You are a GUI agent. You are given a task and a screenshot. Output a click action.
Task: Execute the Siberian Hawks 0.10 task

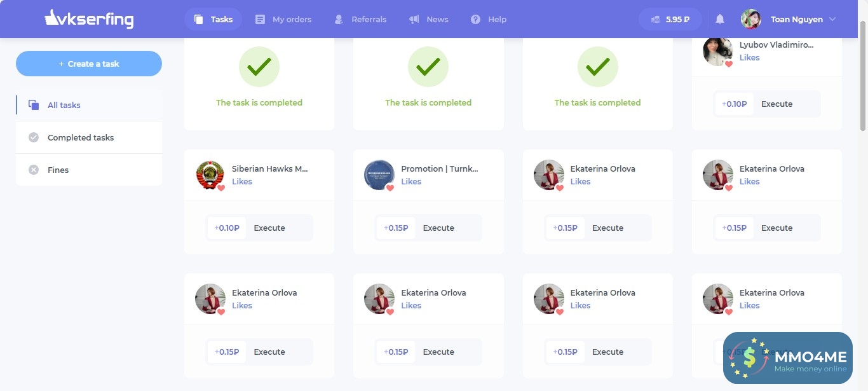pyautogui.click(x=269, y=227)
